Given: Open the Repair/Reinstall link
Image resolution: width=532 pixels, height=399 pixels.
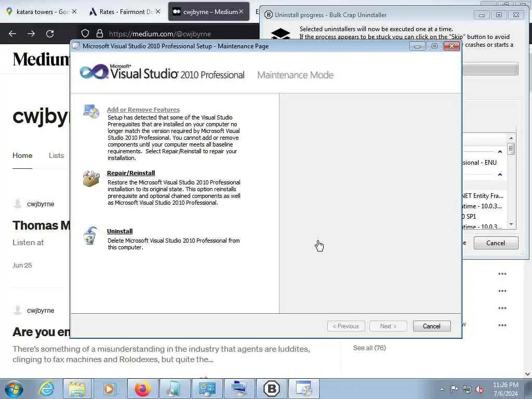Looking at the screenshot, I should [131, 173].
